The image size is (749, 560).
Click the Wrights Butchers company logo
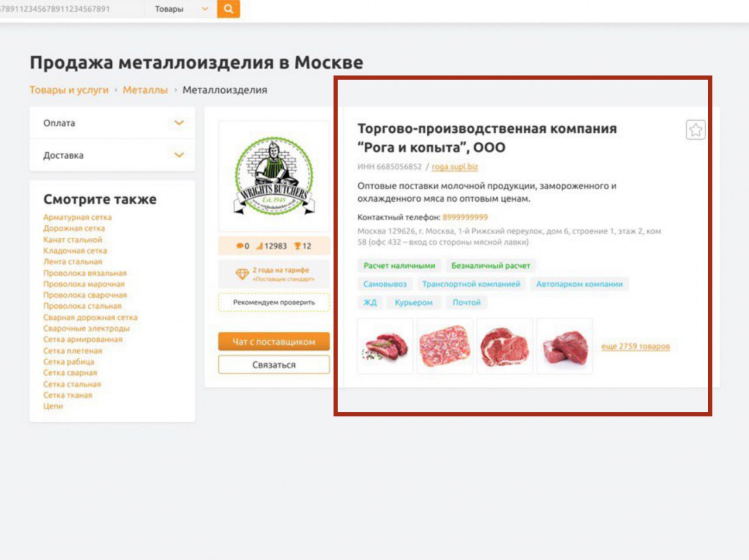[274, 176]
